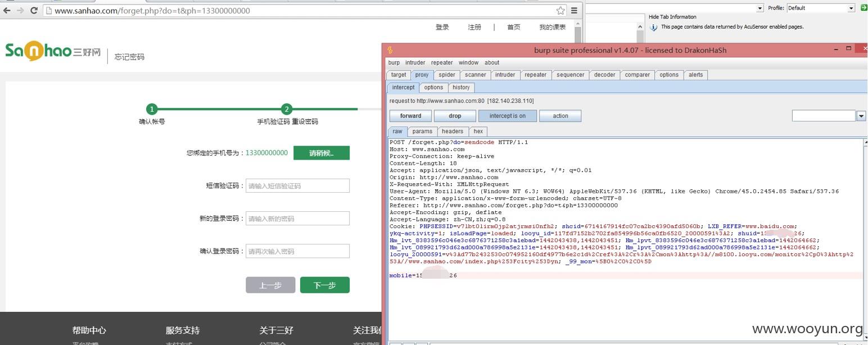
Task: Click the 短信验证码 input field
Action: pyautogui.click(x=297, y=186)
